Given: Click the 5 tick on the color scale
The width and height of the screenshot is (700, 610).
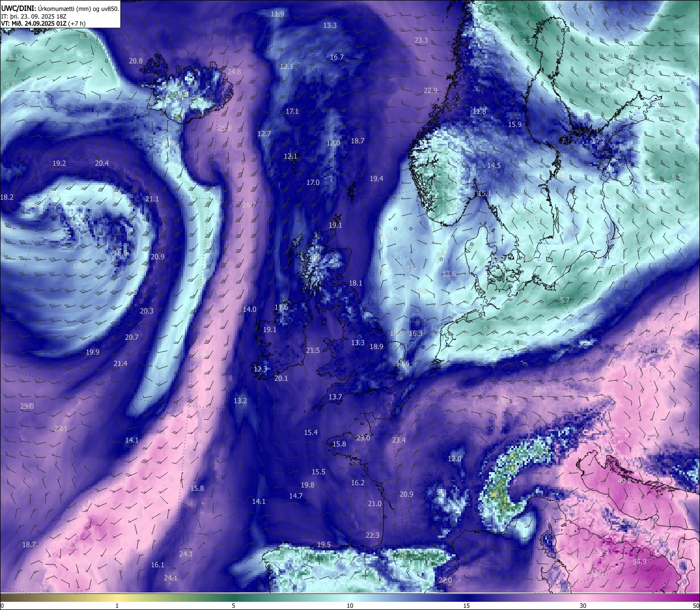Looking at the screenshot, I should click(x=234, y=606).
